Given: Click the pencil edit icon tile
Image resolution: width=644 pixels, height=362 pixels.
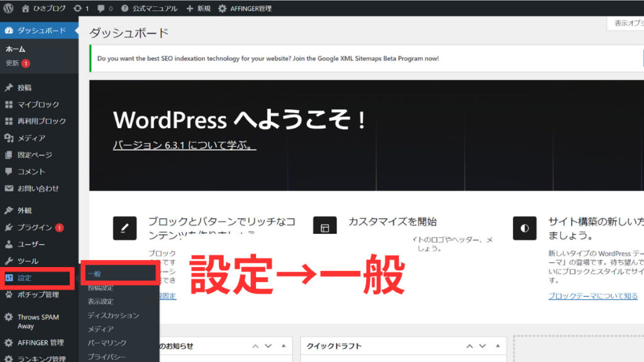Looking at the screenshot, I should pos(125,228).
